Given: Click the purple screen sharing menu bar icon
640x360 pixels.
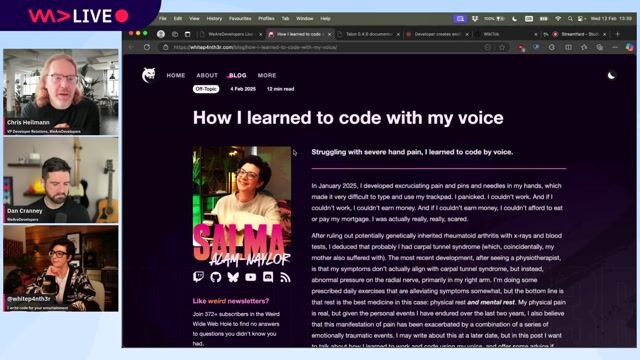Looking at the screenshot, I should (x=460, y=19).
